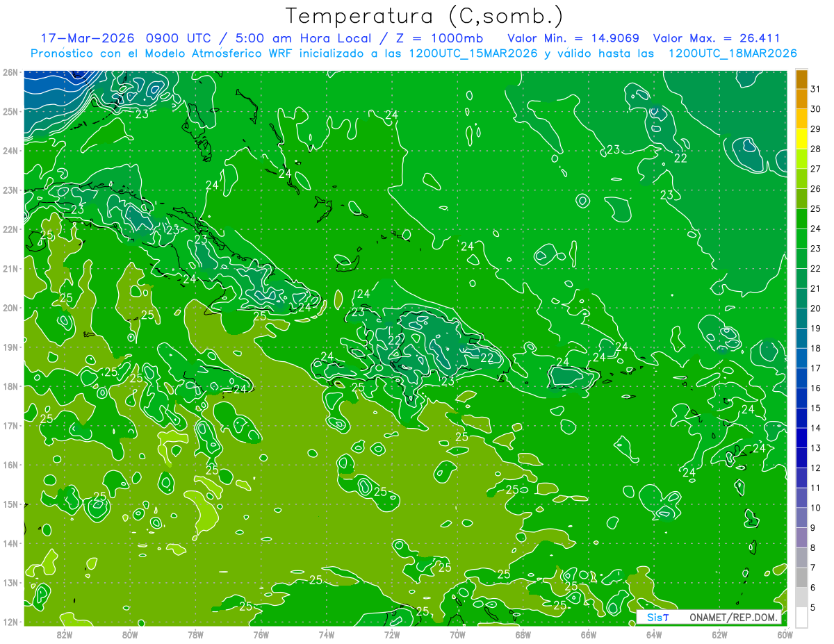Click teal swatch between 19 and 20
834x644 pixels.
tap(801, 318)
